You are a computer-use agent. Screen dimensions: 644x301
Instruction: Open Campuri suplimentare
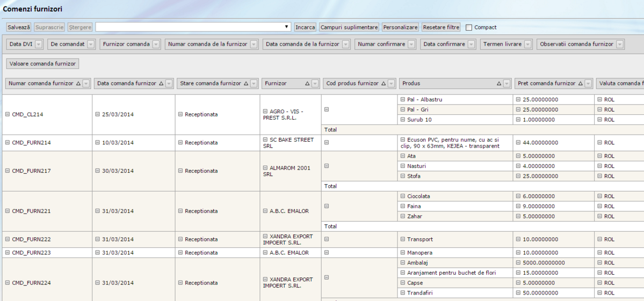(349, 27)
